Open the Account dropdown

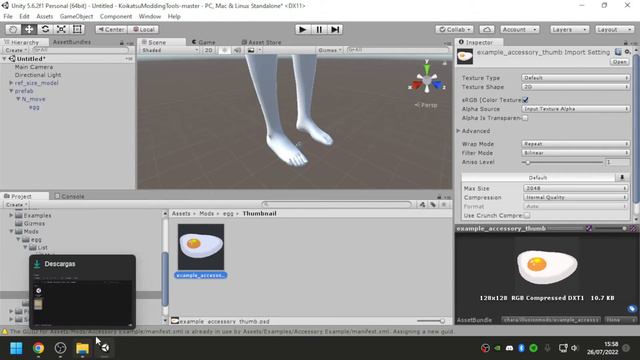click(x=519, y=29)
